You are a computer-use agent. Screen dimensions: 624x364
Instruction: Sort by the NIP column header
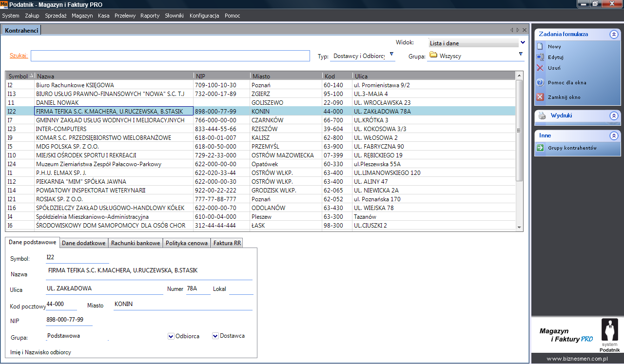tap(222, 76)
